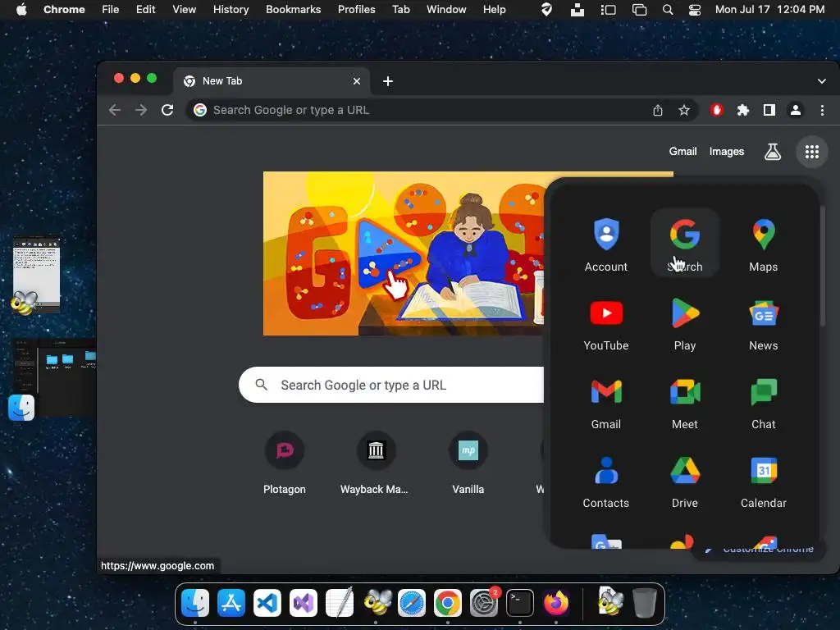Open Visual Studio Code from the Dock

point(267,603)
